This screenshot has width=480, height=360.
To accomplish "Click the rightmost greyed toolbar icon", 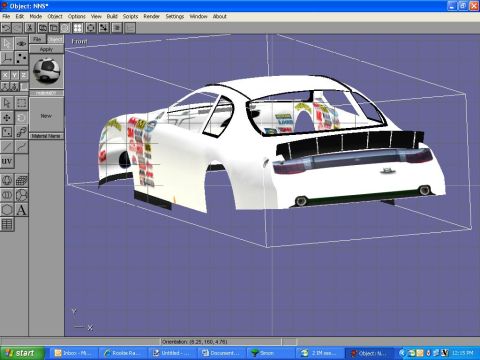I will click(x=130, y=28).
